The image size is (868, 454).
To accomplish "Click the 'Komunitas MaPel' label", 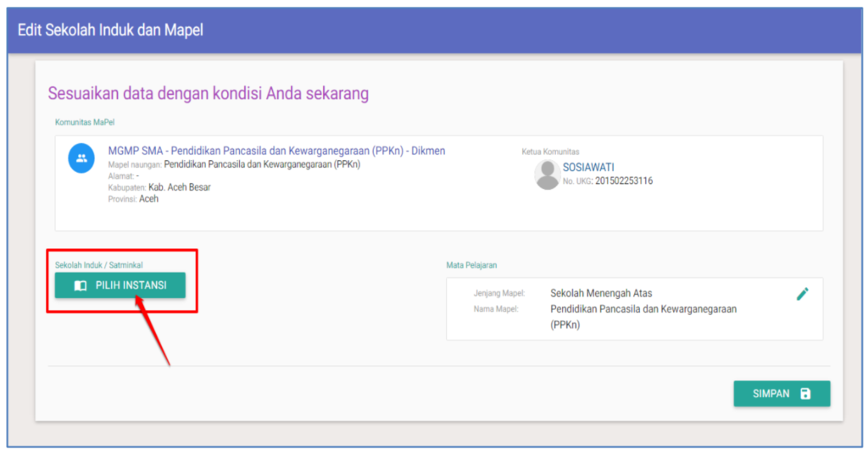I will [85, 122].
